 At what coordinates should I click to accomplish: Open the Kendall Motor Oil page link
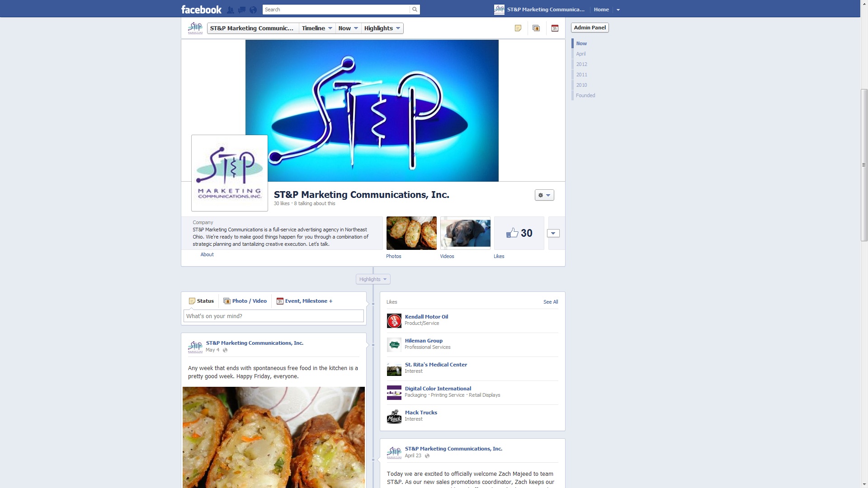[426, 317]
